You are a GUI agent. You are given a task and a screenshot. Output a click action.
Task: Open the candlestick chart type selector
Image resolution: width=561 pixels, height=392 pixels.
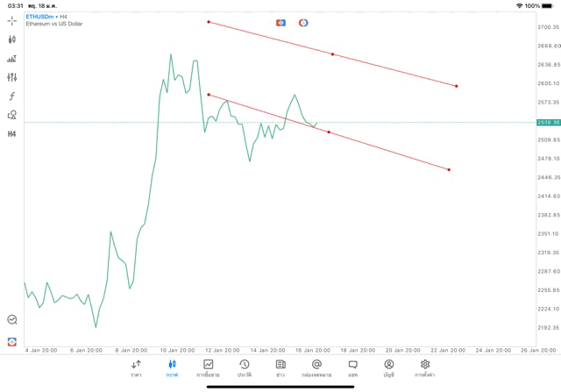(x=12, y=39)
